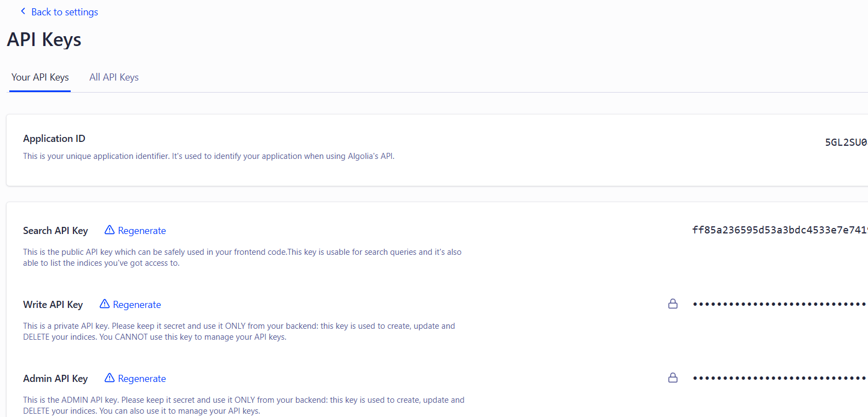
Task: Click the Application ID section title
Action: tap(54, 139)
